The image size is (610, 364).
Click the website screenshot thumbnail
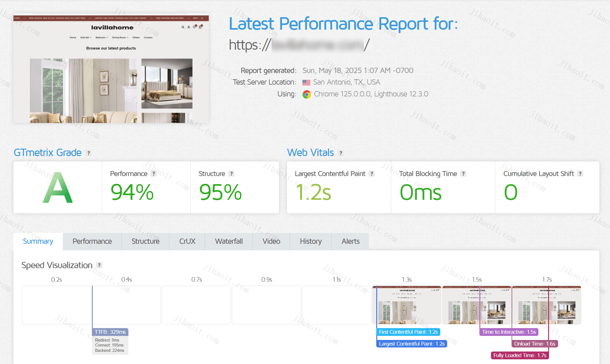(x=111, y=68)
